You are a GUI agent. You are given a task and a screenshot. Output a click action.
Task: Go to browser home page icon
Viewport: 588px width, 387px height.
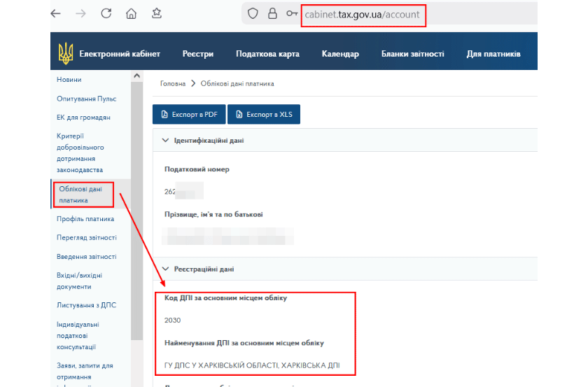131,14
